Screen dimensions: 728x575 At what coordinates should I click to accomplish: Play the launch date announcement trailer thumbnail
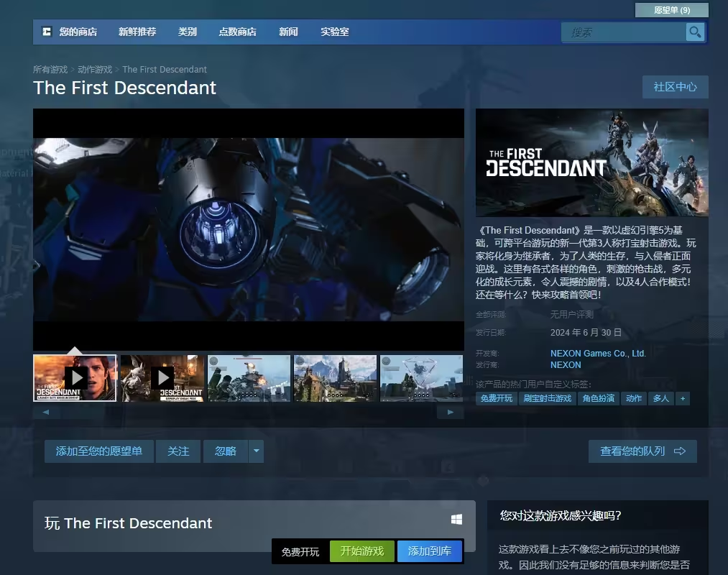tap(75, 378)
